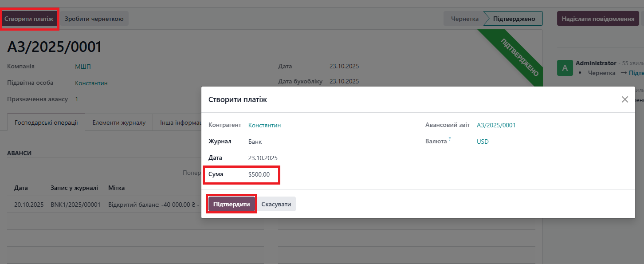Click the Створити платіж button in toolbar
The width and height of the screenshot is (644, 264).
point(29,19)
